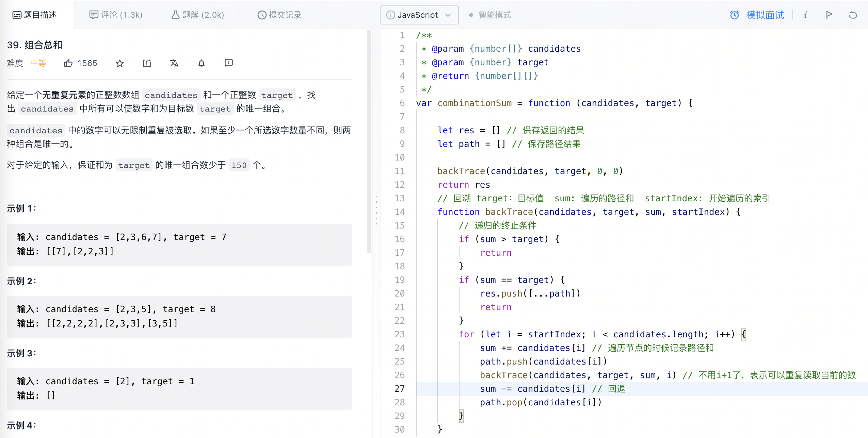The height and width of the screenshot is (438, 868).
Task: Open the feedback report icon
Action: pos(228,63)
